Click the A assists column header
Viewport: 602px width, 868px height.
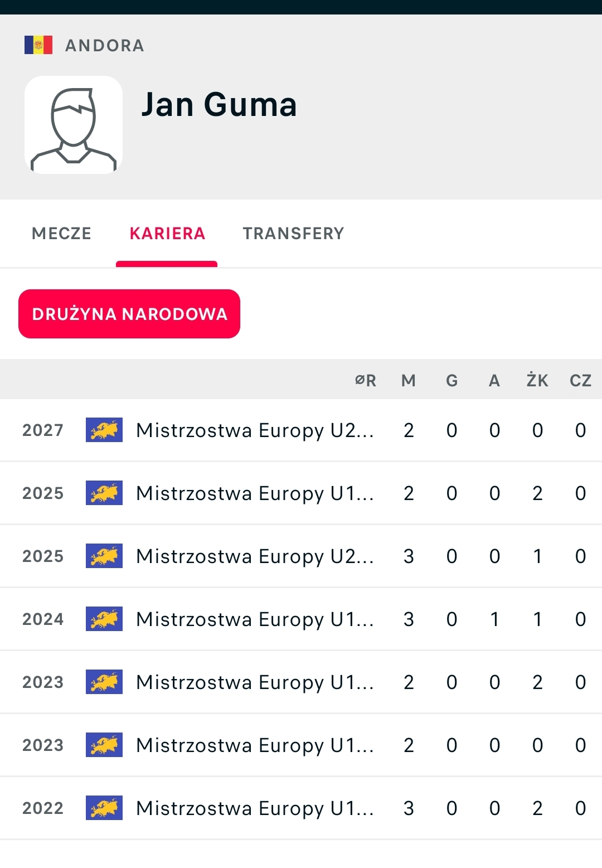click(x=494, y=381)
